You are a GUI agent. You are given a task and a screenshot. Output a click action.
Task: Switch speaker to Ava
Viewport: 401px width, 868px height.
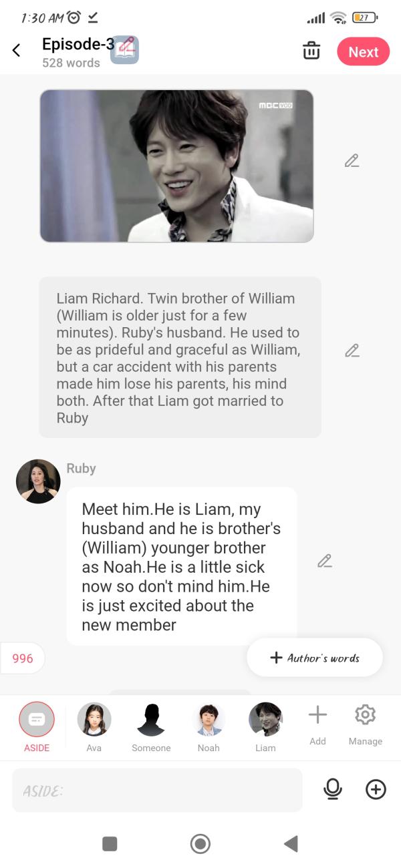(94, 727)
